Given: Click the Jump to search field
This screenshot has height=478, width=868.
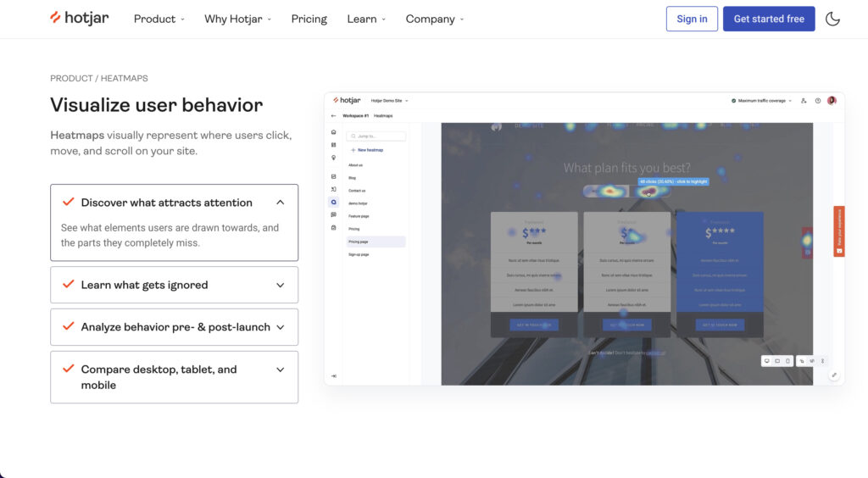Looking at the screenshot, I should point(376,136).
